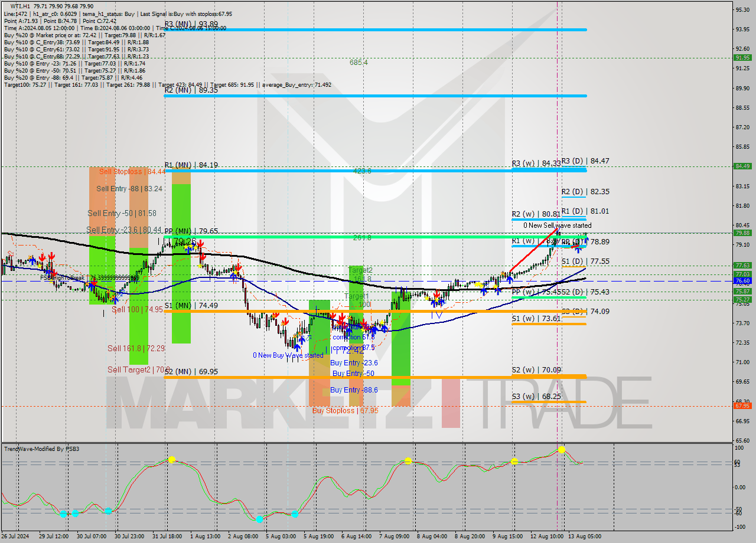Click the R3 (D) | 84.47 label
The image size is (756, 543).
tap(585, 161)
